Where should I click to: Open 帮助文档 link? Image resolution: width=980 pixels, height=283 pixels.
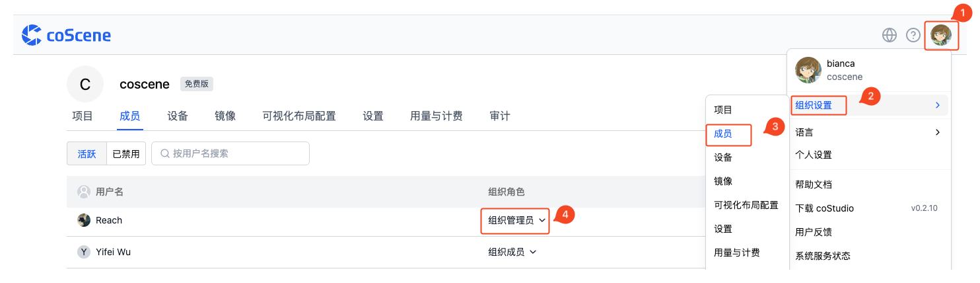click(x=814, y=184)
